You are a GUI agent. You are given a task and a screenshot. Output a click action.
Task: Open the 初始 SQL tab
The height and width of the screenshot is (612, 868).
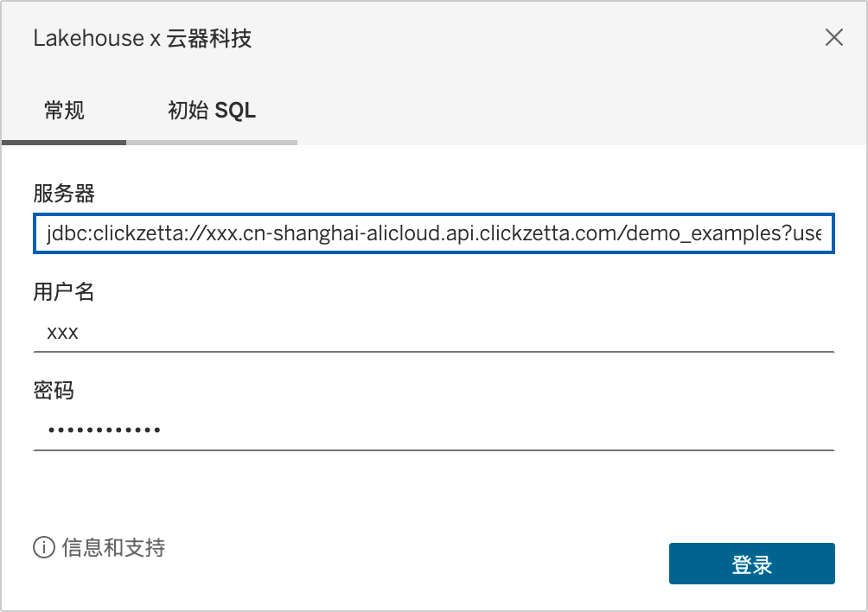[212, 111]
